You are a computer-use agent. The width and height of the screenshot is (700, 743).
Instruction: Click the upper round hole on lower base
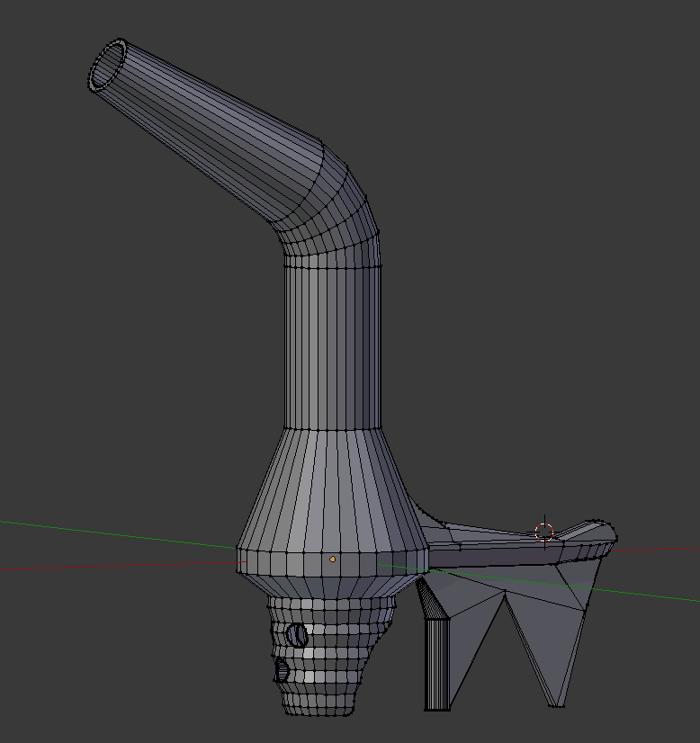pos(297,635)
